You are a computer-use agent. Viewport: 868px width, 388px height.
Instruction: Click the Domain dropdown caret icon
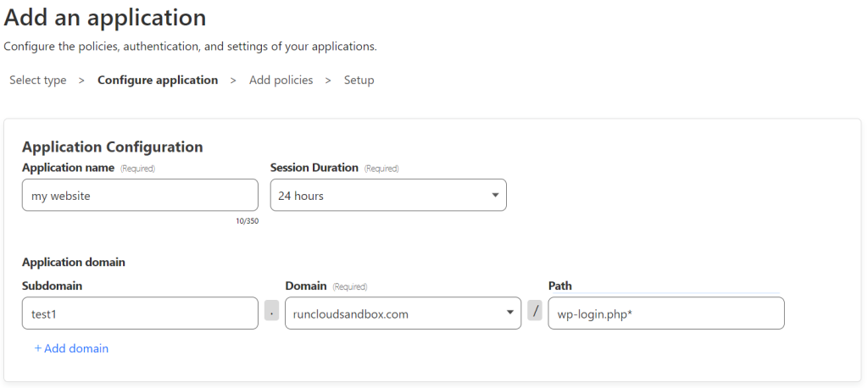pos(509,313)
